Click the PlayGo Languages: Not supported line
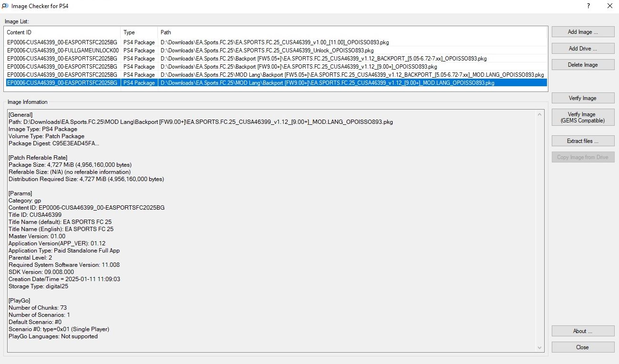The height and width of the screenshot is (364, 619). point(53,336)
